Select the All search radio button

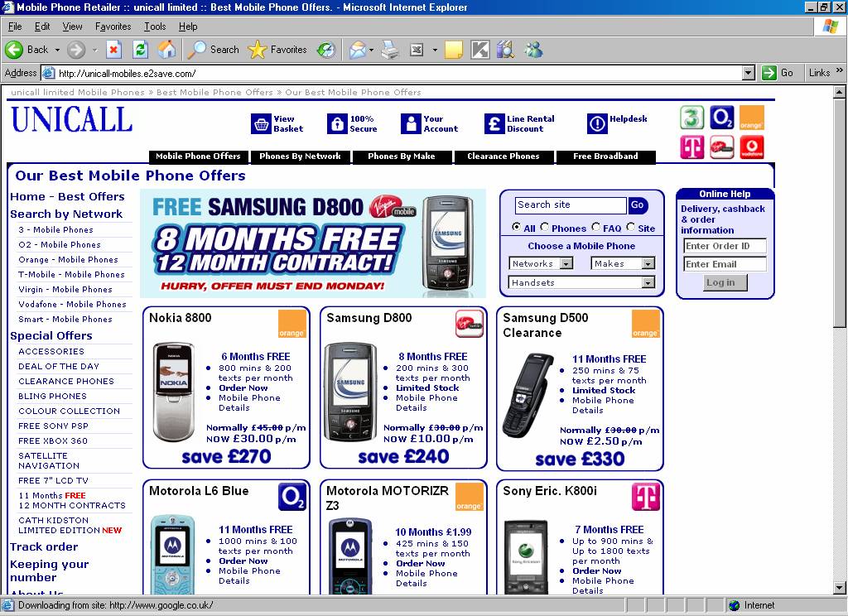click(x=517, y=227)
